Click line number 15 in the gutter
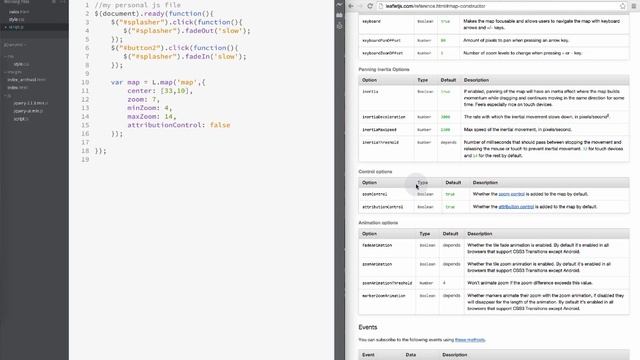The width and height of the screenshot is (640, 360). (85, 125)
